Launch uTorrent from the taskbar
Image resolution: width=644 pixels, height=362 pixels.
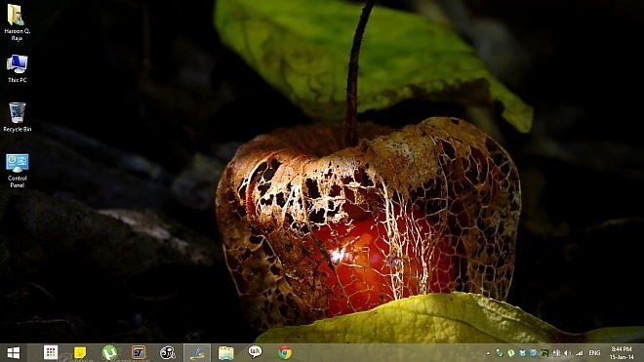click(x=109, y=352)
